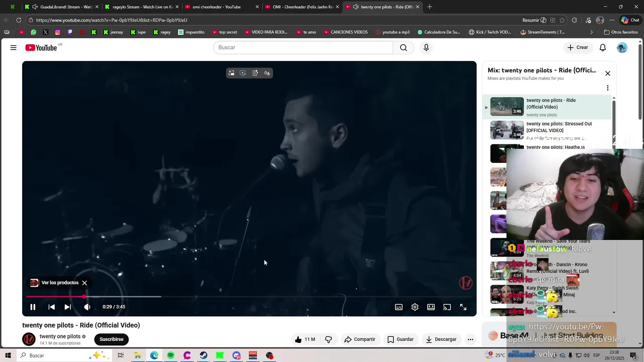Click the translate icon in floating video toolbar
Viewport: 644px width, 362px height.
(267, 73)
